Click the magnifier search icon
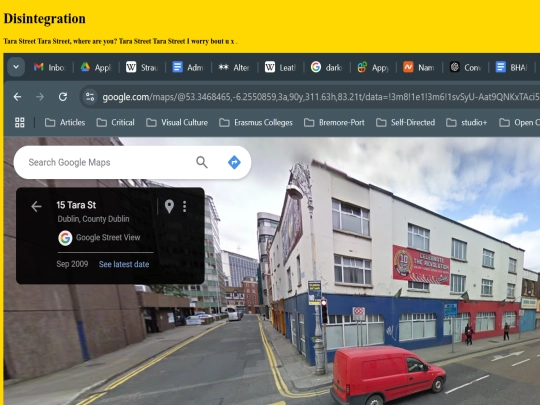 202,162
